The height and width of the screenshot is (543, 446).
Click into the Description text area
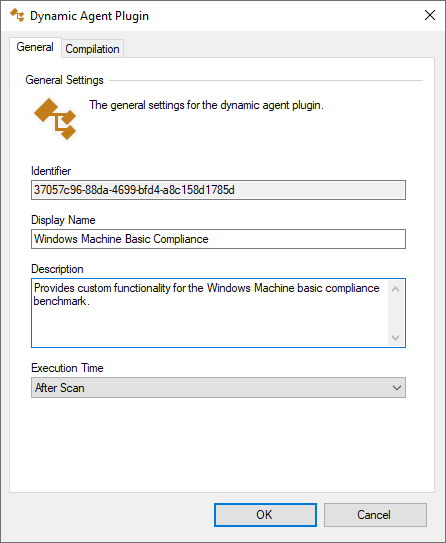(x=210, y=313)
